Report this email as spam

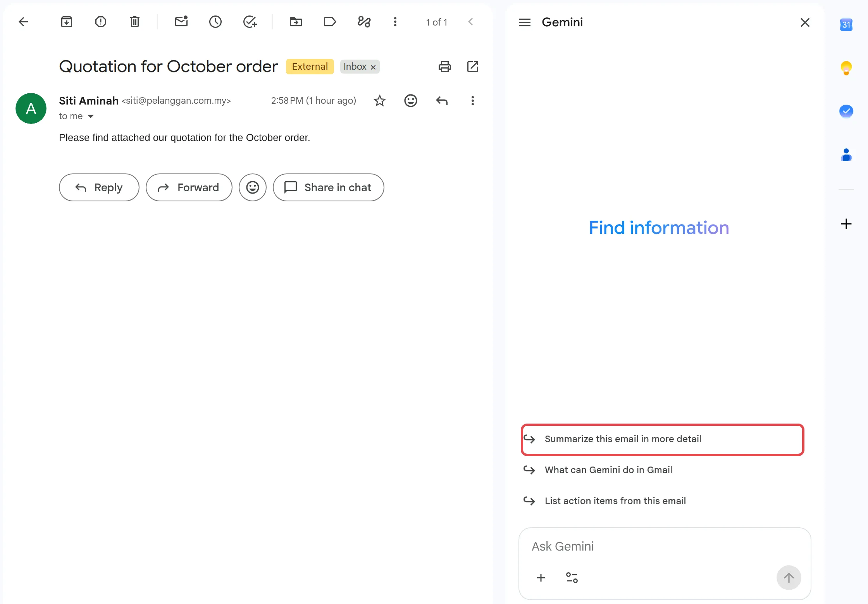click(101, 22)
